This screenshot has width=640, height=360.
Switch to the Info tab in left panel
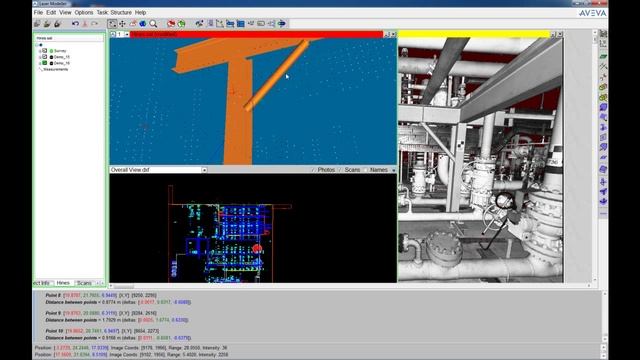42,283
